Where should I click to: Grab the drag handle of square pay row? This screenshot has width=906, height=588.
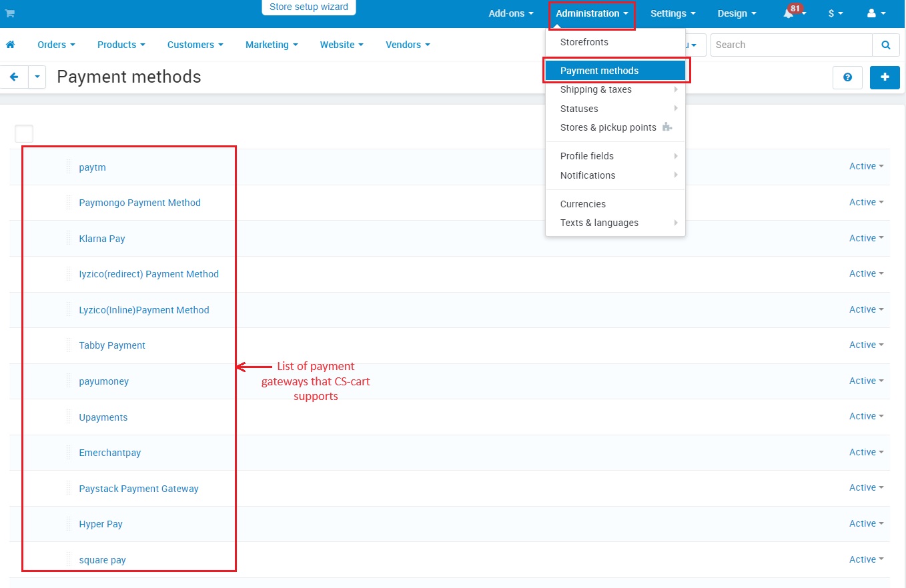(69, 559)
